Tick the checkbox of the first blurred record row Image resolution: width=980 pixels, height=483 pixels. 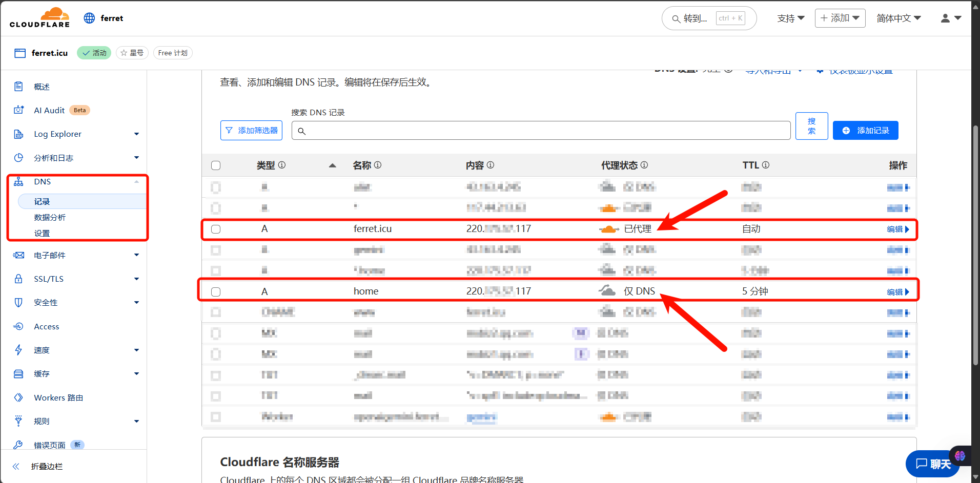216,187
